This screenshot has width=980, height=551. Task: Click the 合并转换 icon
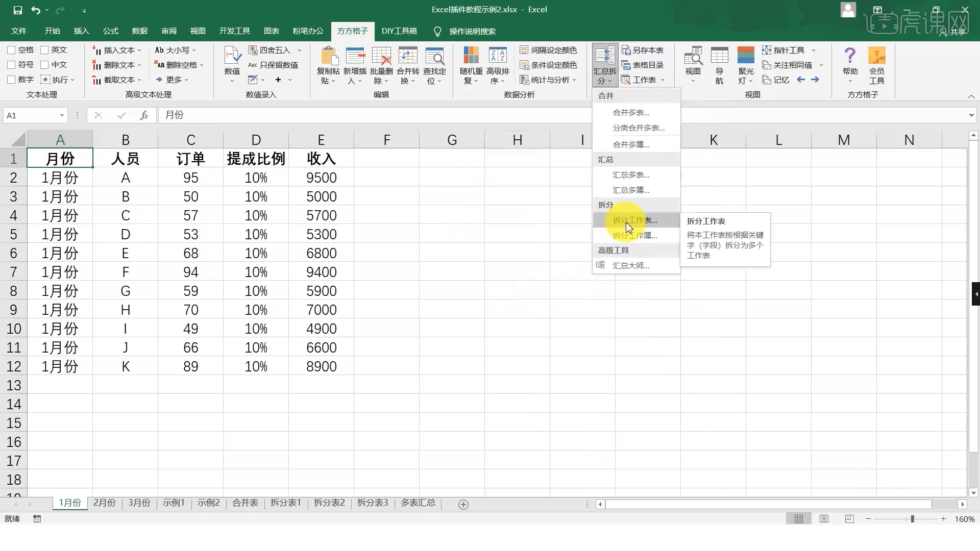point(408,55)
